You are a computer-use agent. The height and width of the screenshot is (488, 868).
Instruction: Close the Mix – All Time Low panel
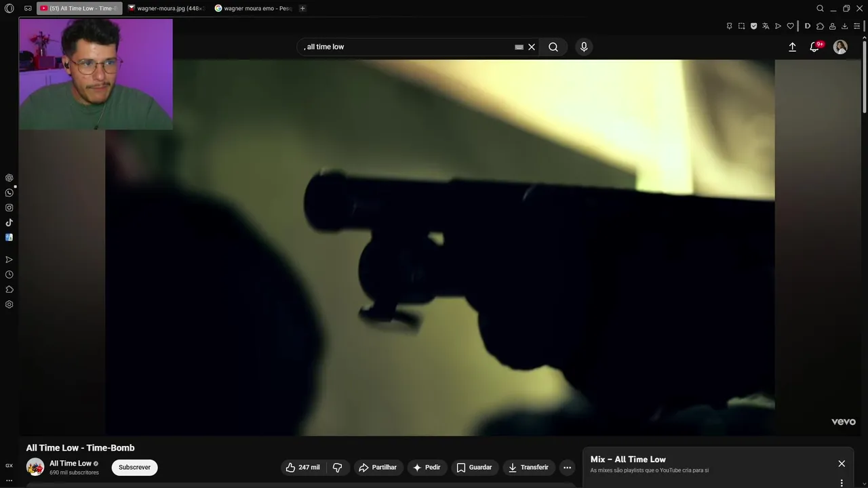(842, 464)
